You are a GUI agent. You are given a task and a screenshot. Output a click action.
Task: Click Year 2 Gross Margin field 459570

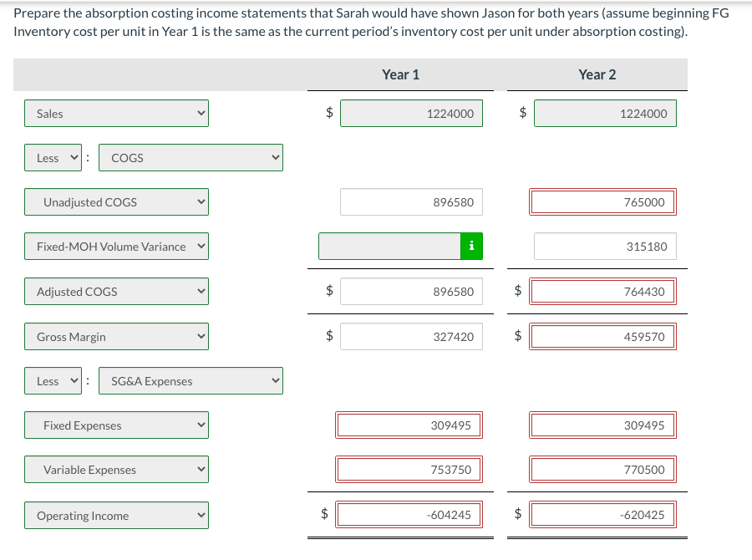[602, 336]
